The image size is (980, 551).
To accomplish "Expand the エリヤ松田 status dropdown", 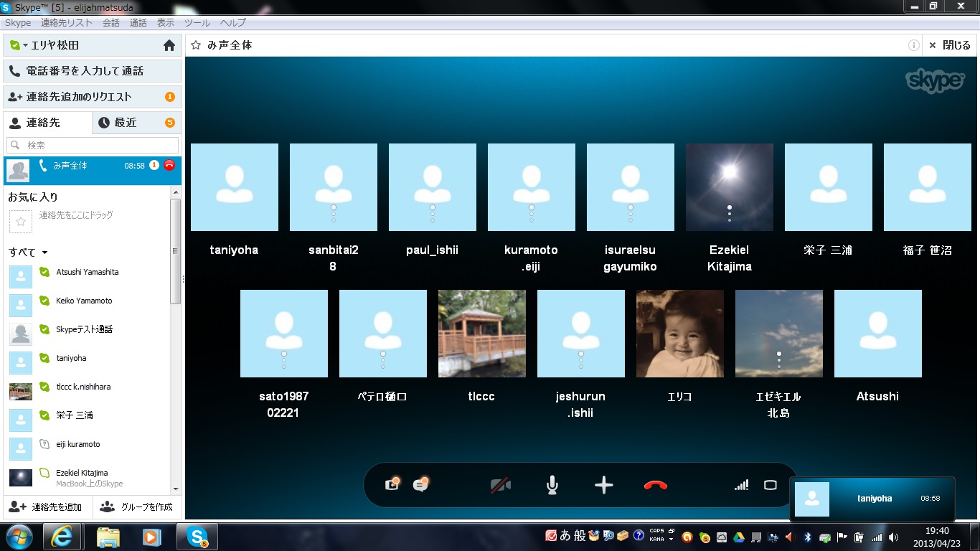I will click(25, 45).
